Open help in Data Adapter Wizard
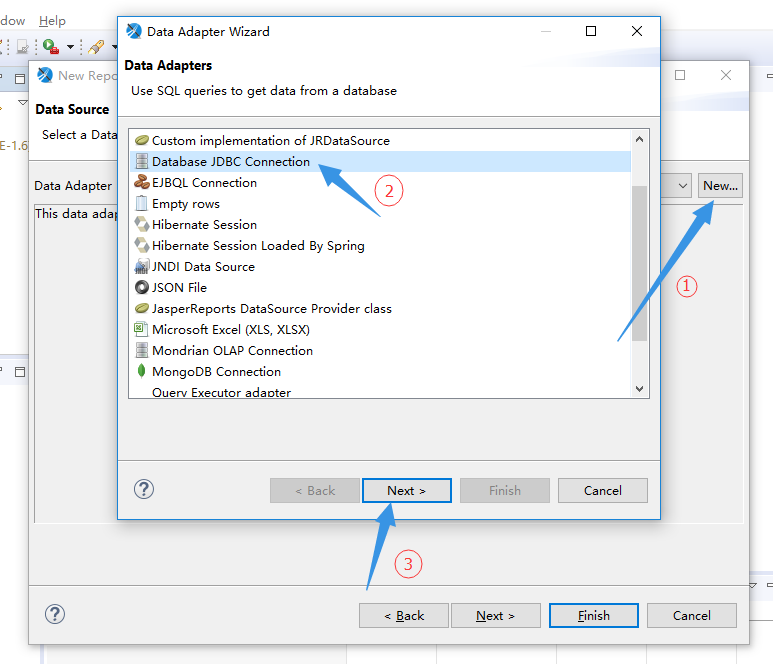 [x=144, y=489]
